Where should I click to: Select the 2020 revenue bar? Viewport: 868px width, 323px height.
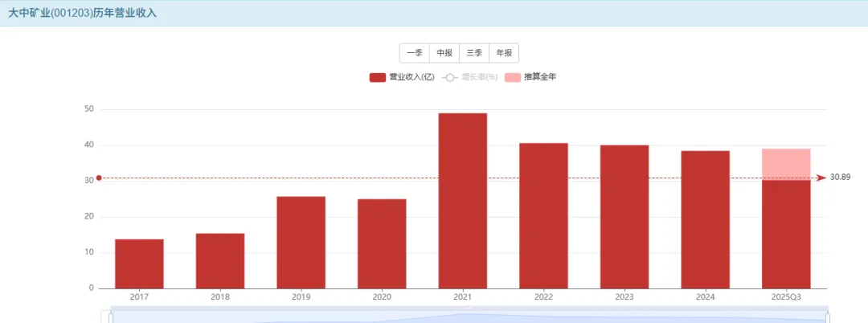coord(382,244)
